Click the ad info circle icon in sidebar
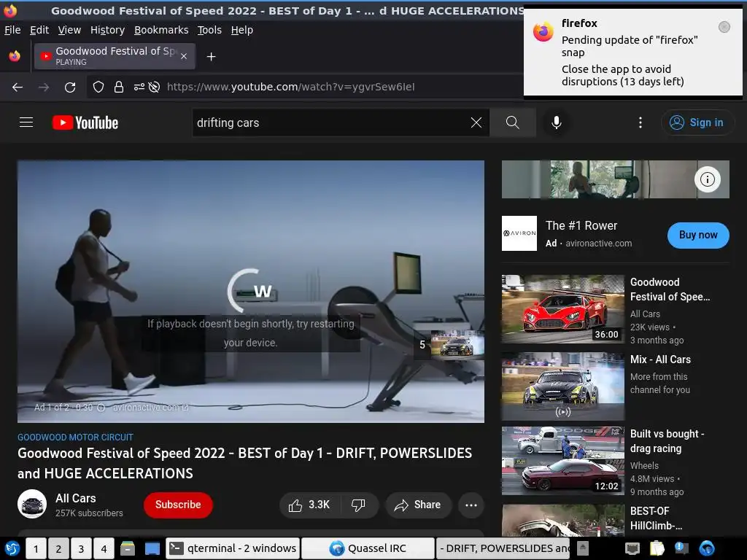Viewport: 747px width, 560px height. pyautogui.click(x=708, y=179)
